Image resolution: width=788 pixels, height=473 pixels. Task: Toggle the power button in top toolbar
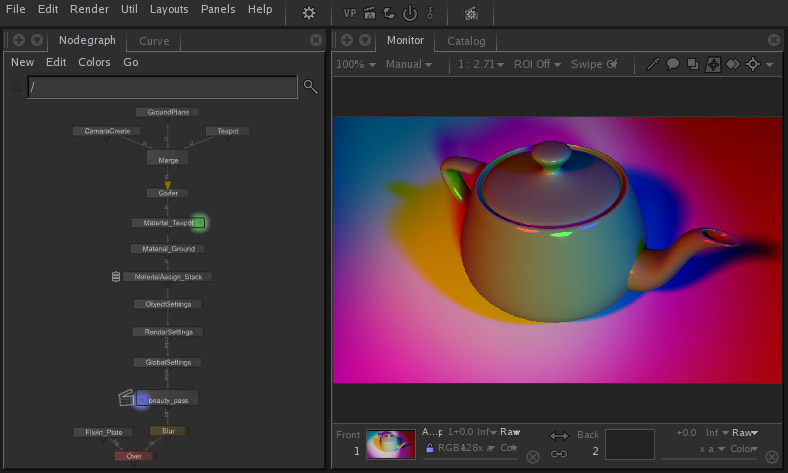[410, 13]
